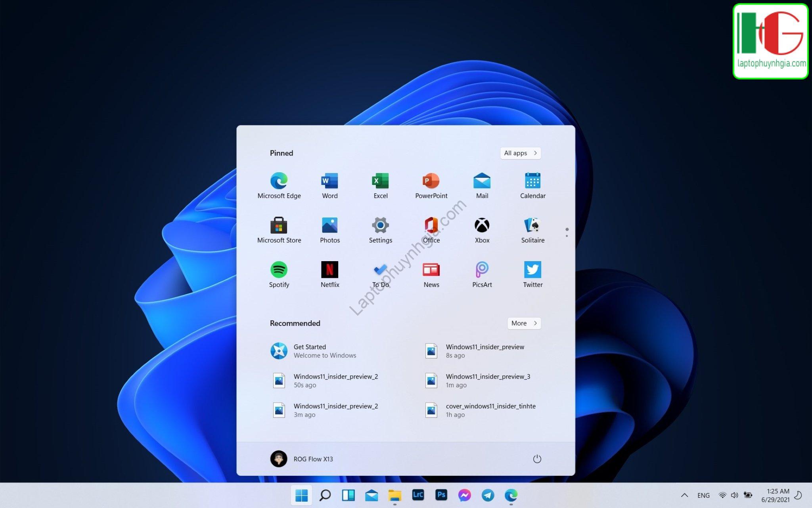The height and width of the screenshot is (508, 812).
Task: Click the power button in Start menu
Action: (x=537, y=458)
